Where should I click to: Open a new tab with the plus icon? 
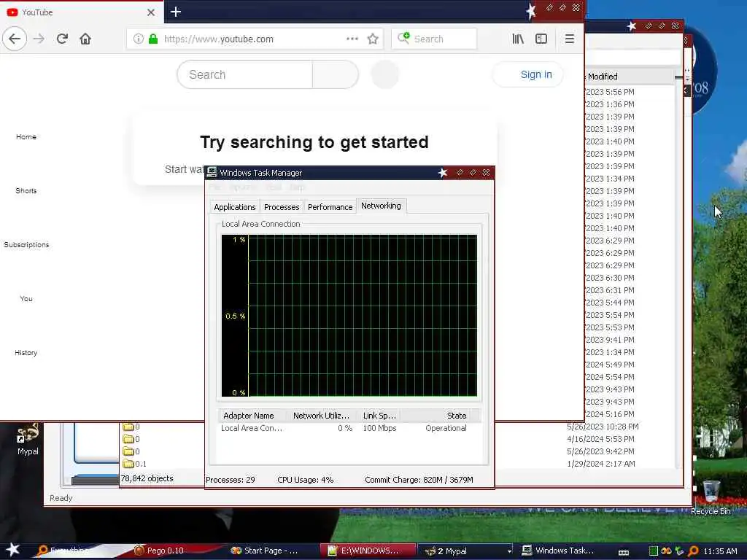(175, 12)
